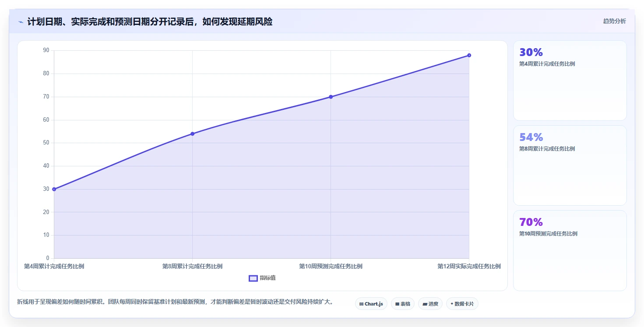Image resolution: width=644 pixels, height=327 pixels.
Task: Select the 表格 tag chip
Action: click(402, 304)
